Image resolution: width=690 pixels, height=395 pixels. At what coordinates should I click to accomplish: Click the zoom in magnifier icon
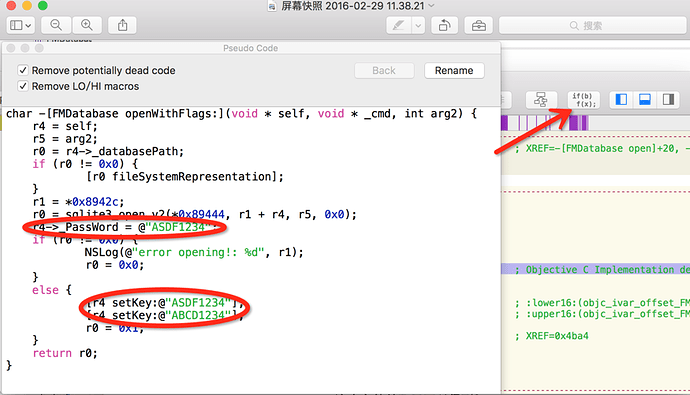pos(87,26)
